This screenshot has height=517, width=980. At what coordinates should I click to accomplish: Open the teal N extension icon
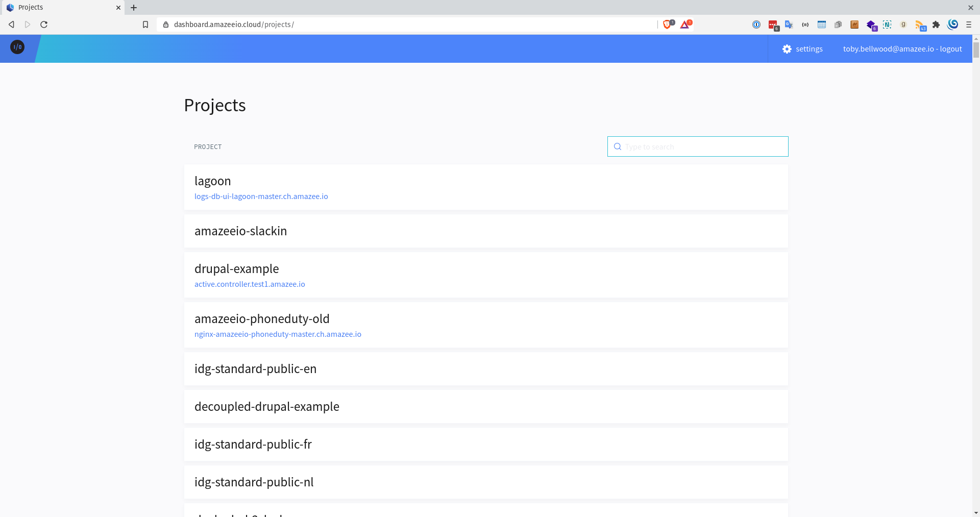(887, 24)
